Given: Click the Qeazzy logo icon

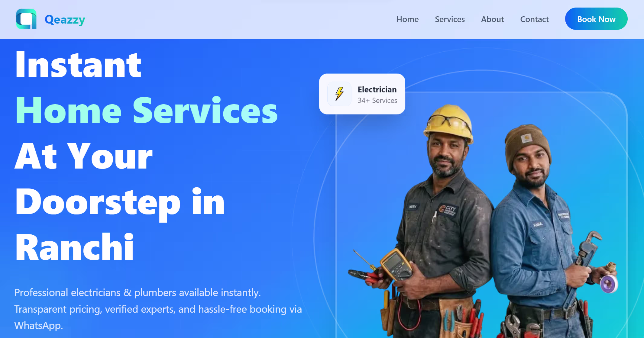Looking at the screenshot, I should coord(26,19).
